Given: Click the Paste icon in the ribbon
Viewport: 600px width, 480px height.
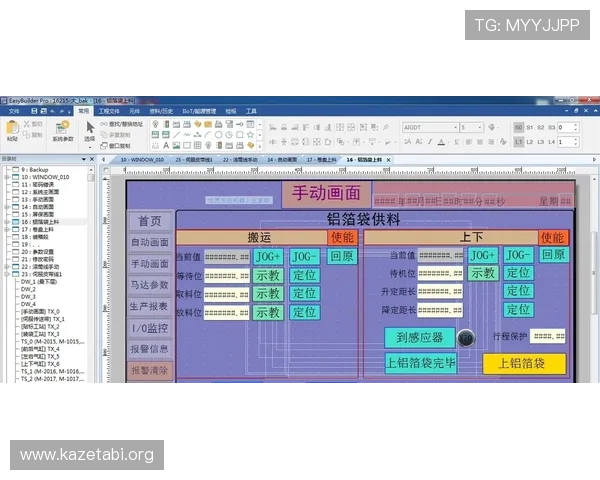Looking at the screenshot, I should (x=12, y=128).
